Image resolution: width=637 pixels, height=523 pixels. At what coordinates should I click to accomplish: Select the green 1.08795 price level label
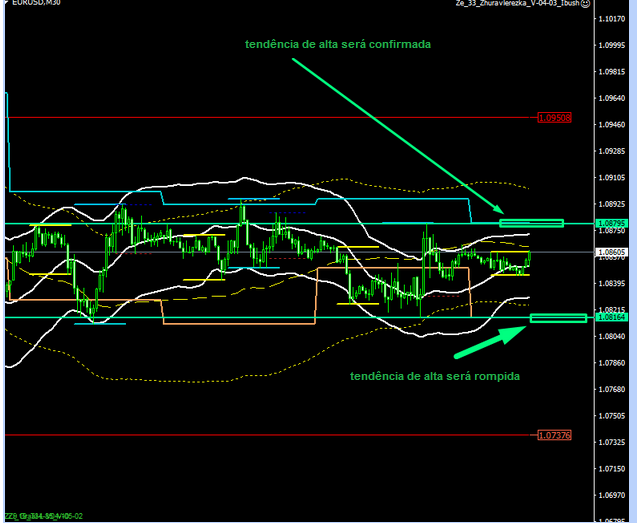611,223
